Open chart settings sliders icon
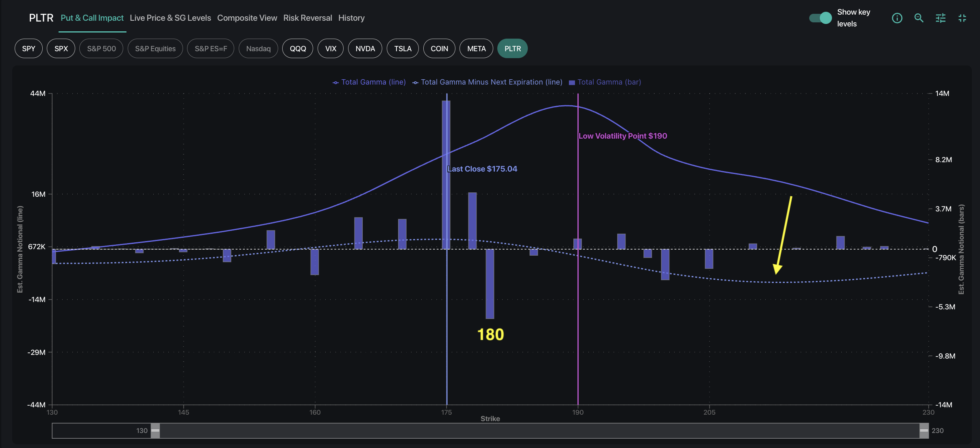The image size is (980, 448). pos(941,18)
